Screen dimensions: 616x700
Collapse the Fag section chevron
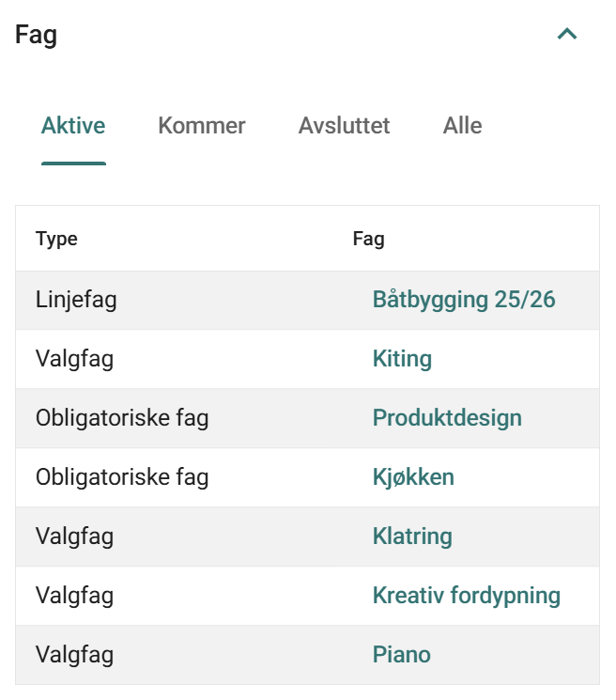pyautogui.click(x=567, y=35)
